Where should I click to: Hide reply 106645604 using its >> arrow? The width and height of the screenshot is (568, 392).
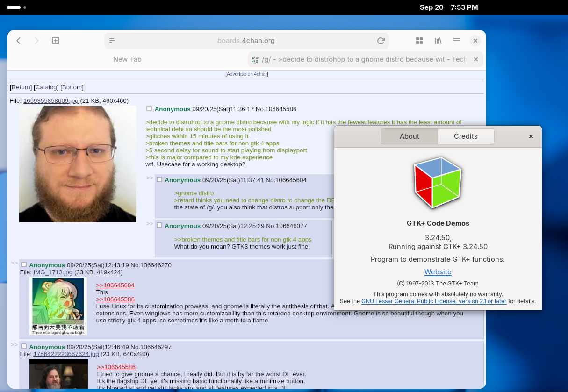coord(150,178)
